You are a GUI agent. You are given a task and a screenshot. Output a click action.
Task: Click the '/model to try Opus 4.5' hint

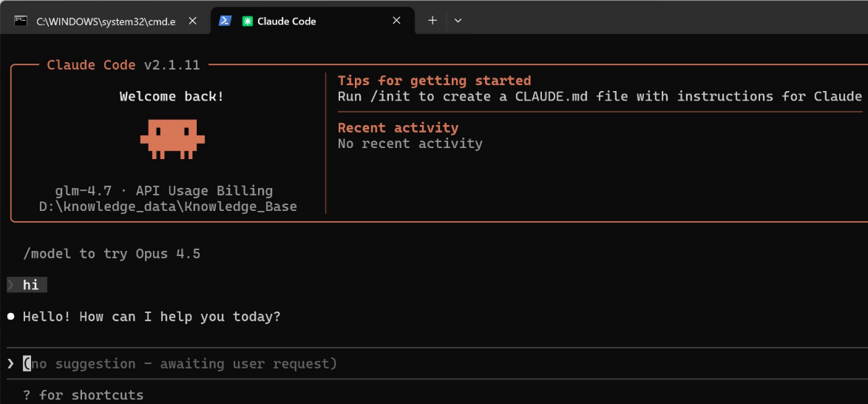[x=111, y=255]
